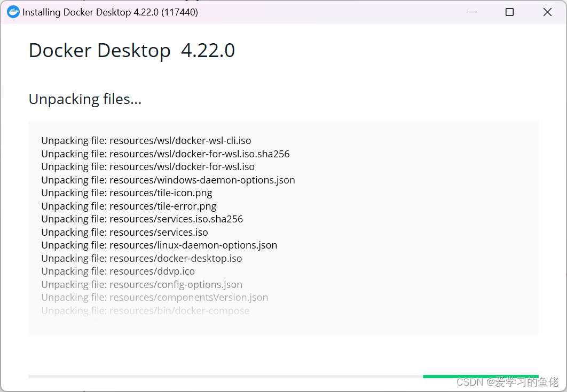Select the docker-wsl-cli.iso log line
Image resolution: width=567 pixels, height=392 pixels.
point(146,141)
